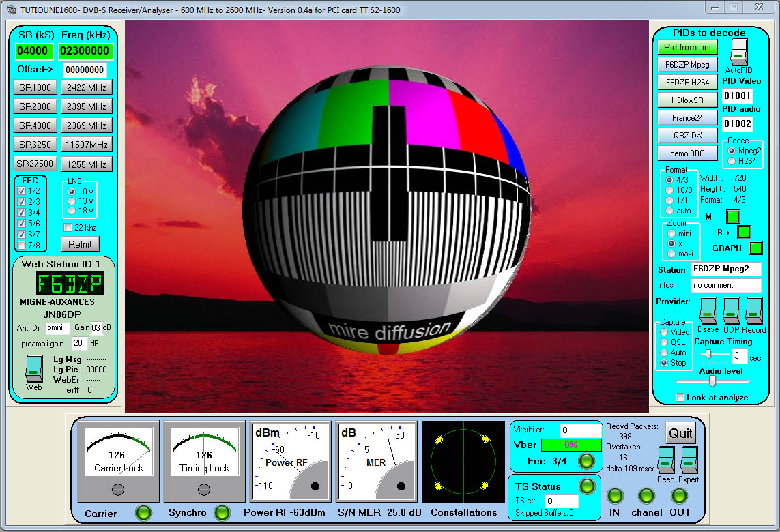Select H264 codec radio option
780x532 pixels.
tap(732, 160)
